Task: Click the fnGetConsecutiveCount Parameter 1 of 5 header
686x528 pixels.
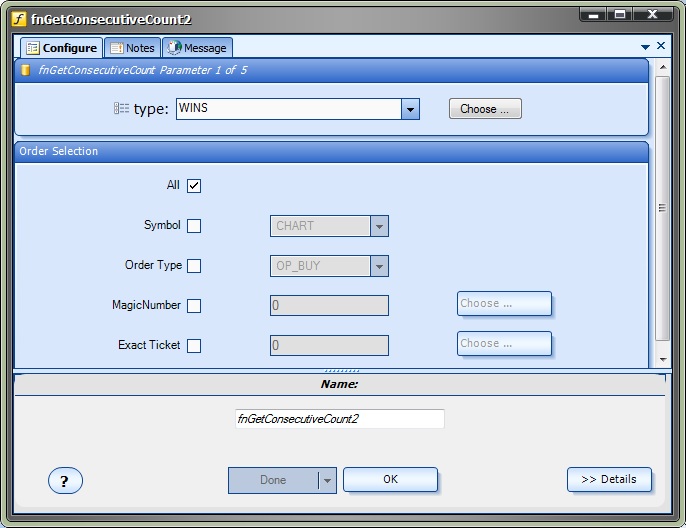Action: (x=331, y=70)
